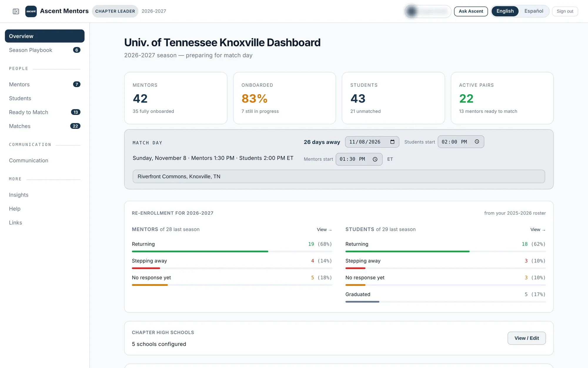The image size is (588, 368).
Task: View mentors re-enrollment details
Action: (x=324, y=230)
